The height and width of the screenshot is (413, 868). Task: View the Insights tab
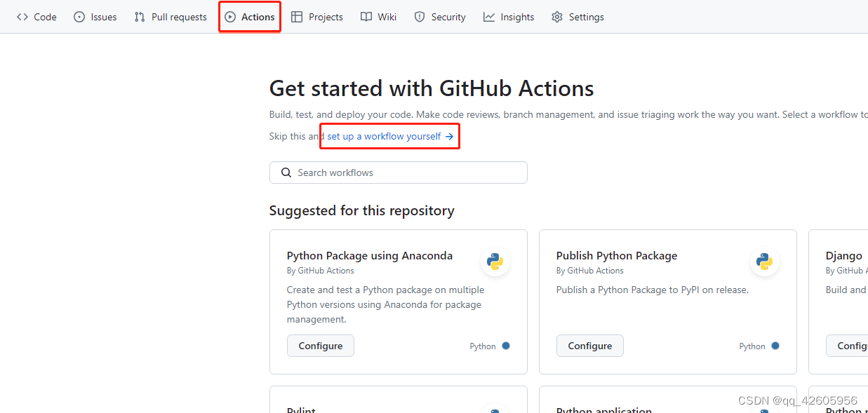click(509, 17)
